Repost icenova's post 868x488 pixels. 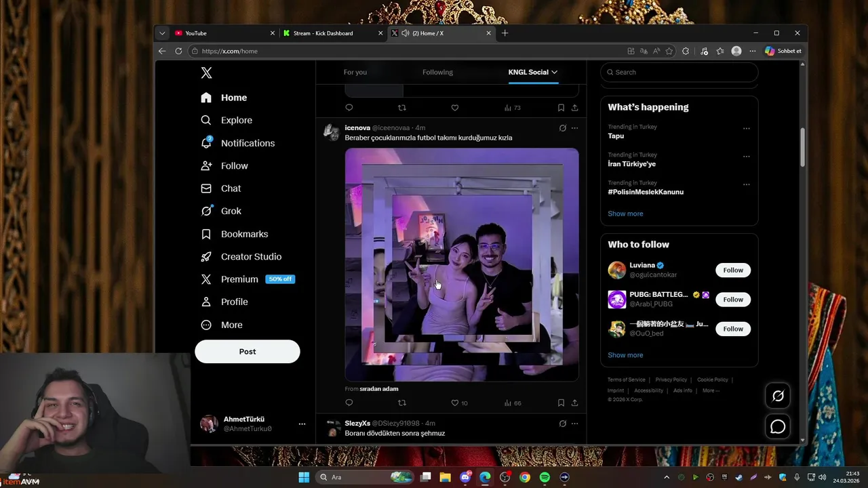click(402, 403)
